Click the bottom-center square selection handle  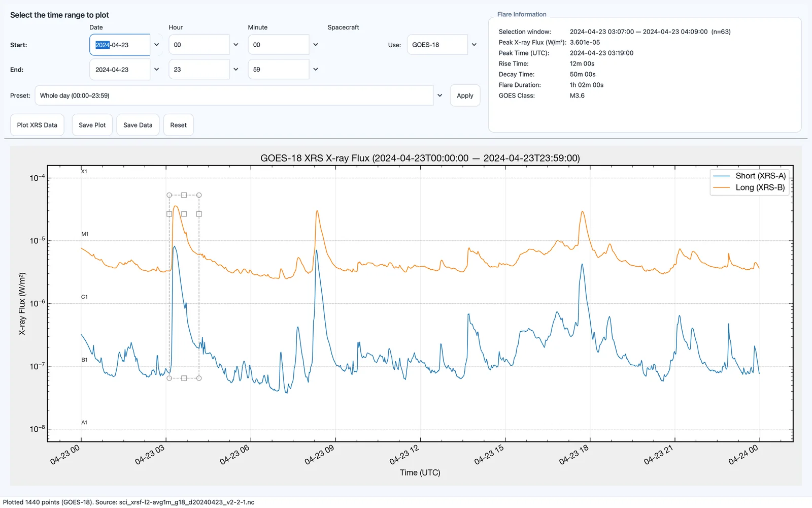pos(184,378)
